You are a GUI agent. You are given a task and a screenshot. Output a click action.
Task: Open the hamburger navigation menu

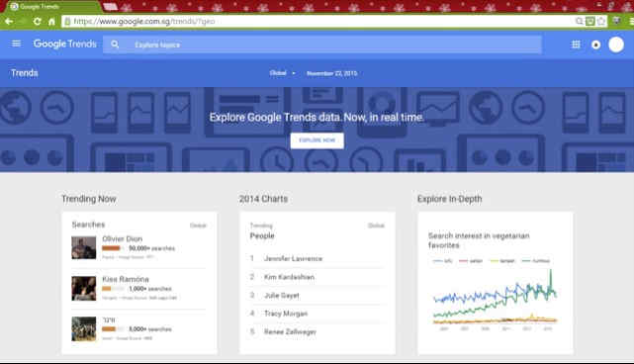[x=16, y=44]
